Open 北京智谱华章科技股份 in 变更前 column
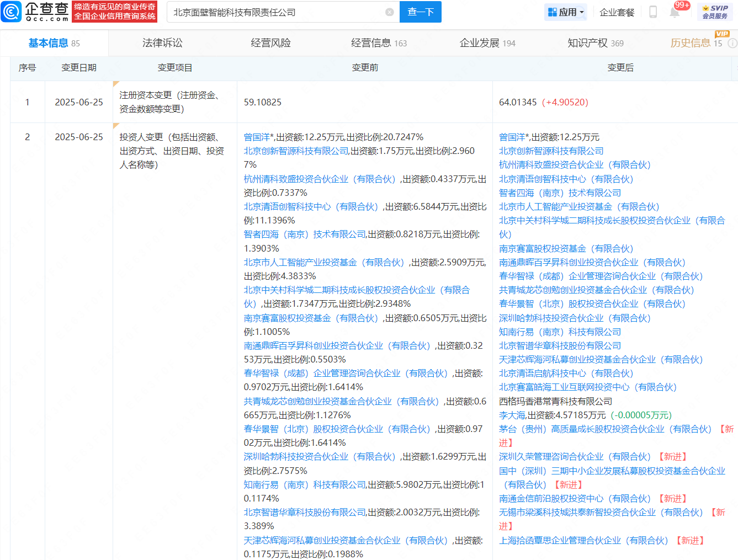 [305, 512]
